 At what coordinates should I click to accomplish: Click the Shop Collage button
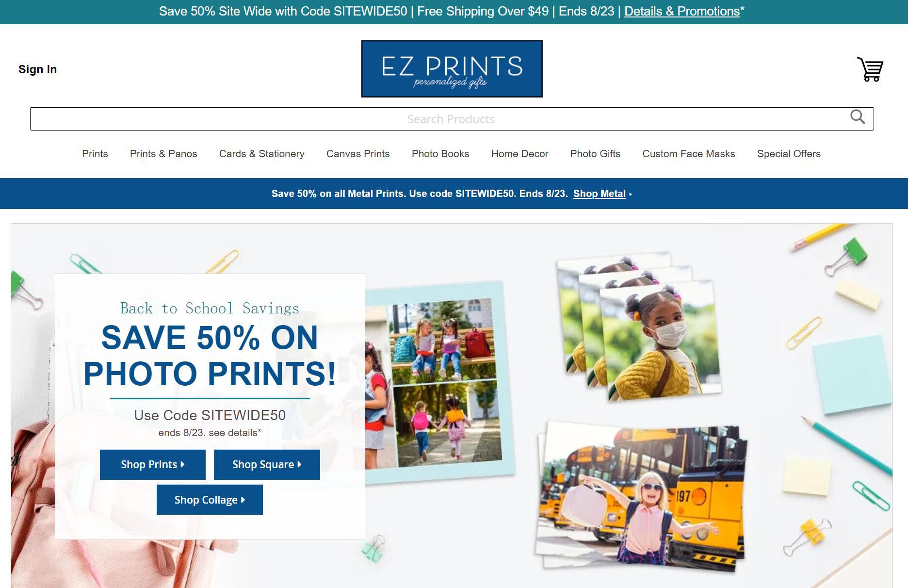[x=210, y=500]
